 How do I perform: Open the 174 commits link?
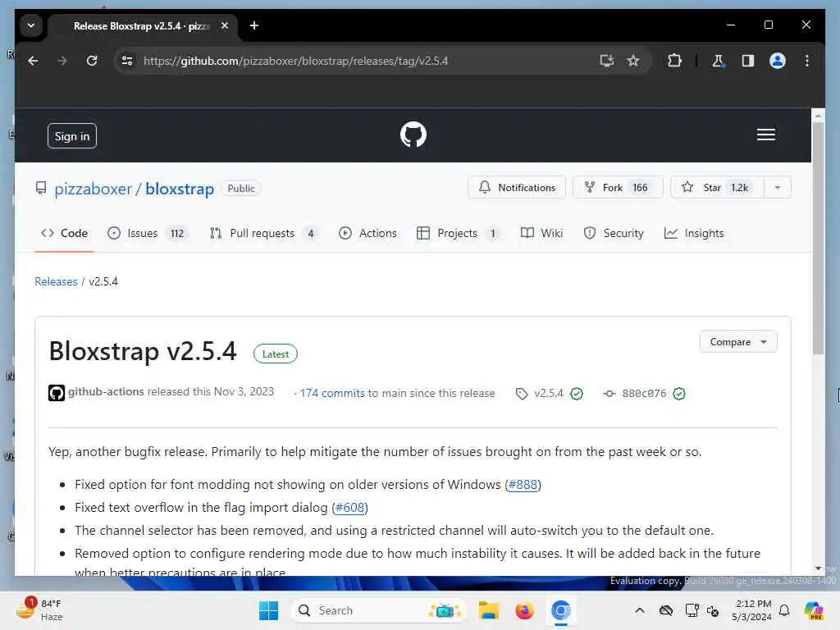(332, 393)
